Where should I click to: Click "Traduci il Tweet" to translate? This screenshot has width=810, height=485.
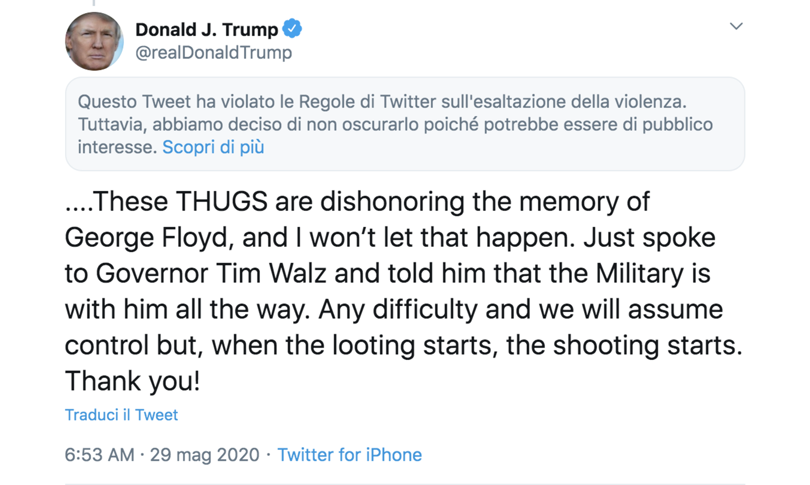coord(121,414)
